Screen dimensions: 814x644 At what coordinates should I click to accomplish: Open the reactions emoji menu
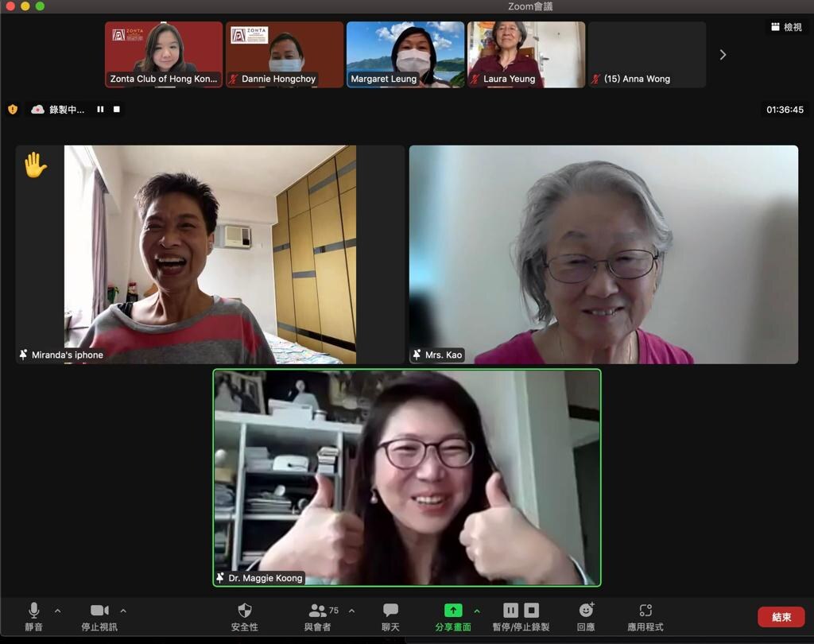click(x=586, y=611)
